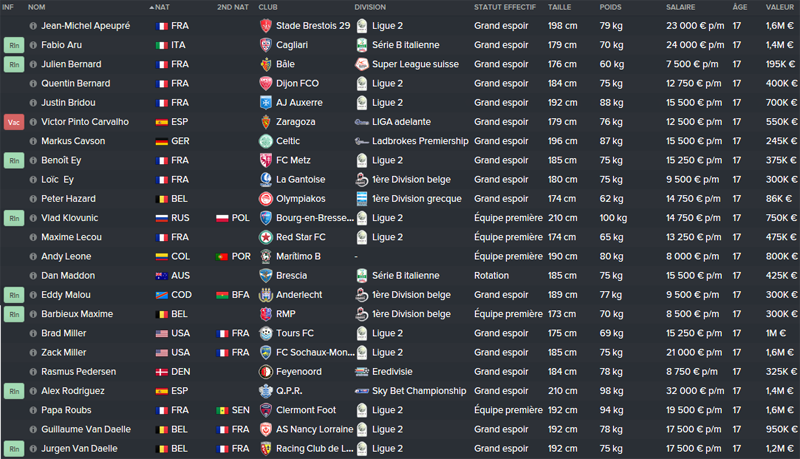800x459 pixels.
Task: Sort by the VALEUR column header
Action: [x=780, y=7]
